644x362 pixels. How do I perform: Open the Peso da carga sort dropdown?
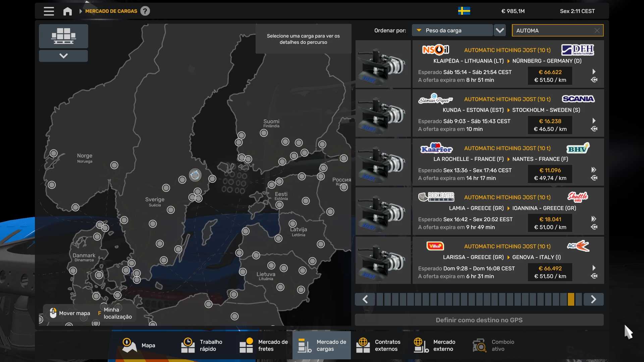(452, 31)
